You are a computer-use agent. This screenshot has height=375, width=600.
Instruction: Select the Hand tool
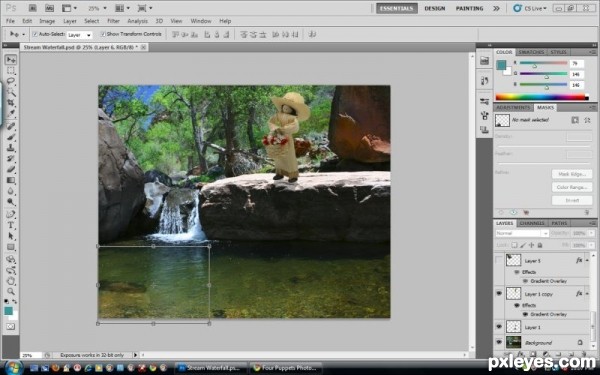pyautogui.click(x=11, y=281)
